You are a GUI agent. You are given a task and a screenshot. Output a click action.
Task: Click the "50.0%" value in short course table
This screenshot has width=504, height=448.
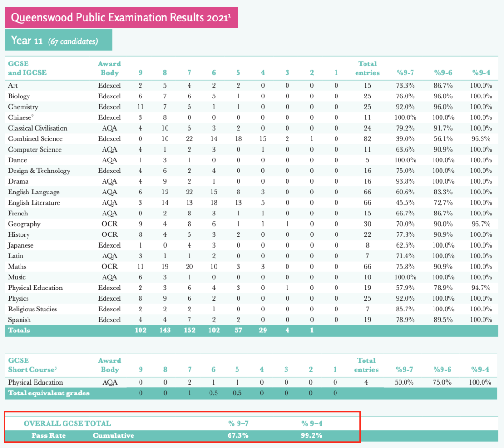404,382
